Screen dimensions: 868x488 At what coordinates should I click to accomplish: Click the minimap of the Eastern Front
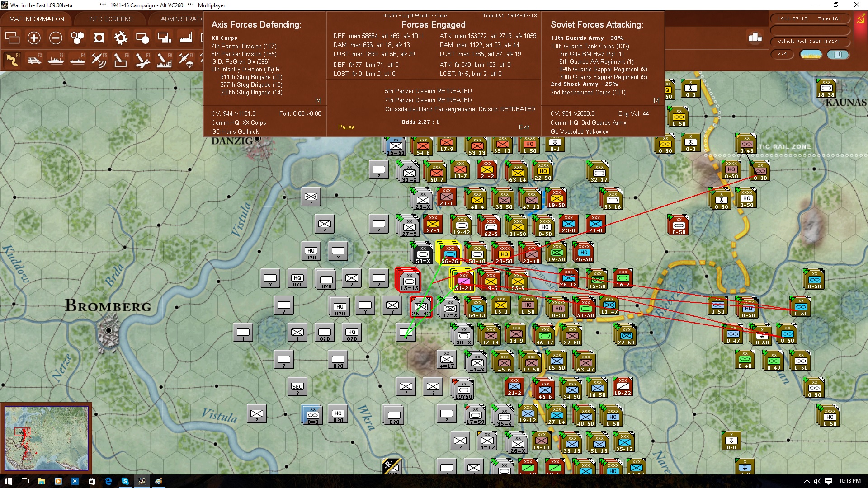pyautogui.click(x=46, y=438)
